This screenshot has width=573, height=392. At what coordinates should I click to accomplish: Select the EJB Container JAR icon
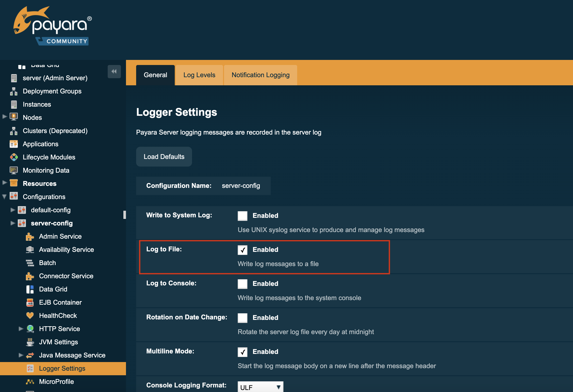[30, 302]
